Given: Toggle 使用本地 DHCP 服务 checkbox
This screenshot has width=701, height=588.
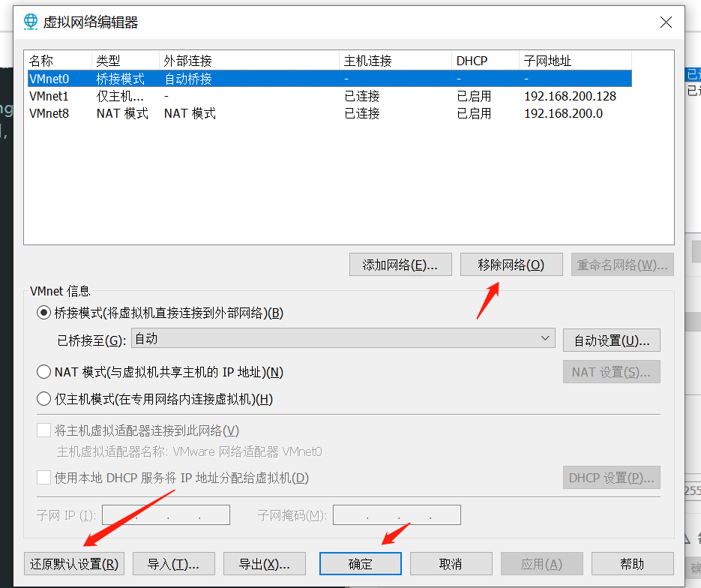Looking at the screenshot, I should 43,478.
